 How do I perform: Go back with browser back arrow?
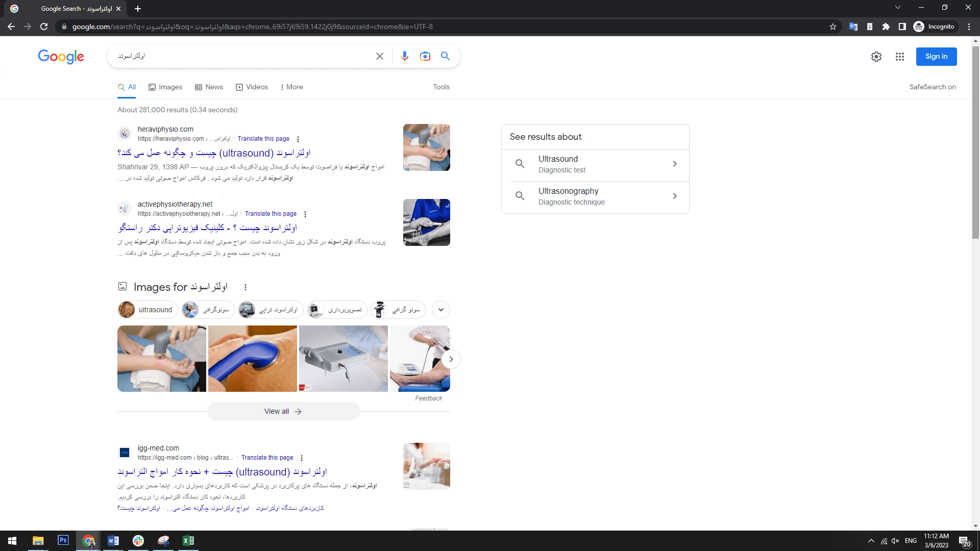click(11, 27)
